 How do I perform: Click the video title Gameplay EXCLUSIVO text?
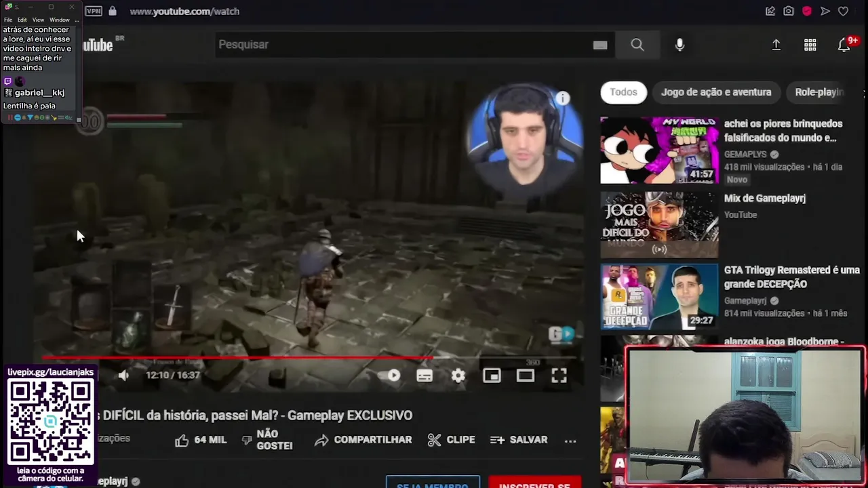pyautogui.click(x=350, y=415)
